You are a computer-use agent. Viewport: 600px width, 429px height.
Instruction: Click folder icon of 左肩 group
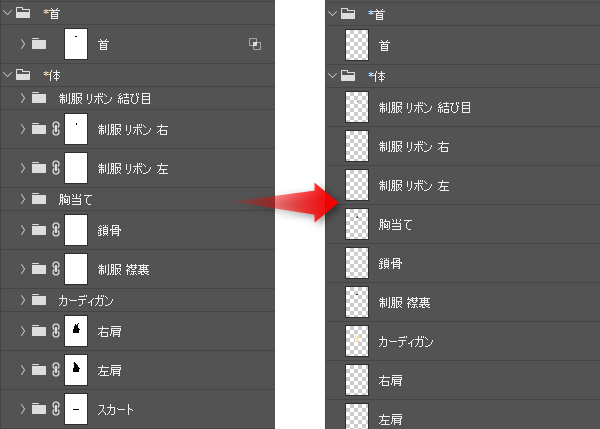coord(39,370)
